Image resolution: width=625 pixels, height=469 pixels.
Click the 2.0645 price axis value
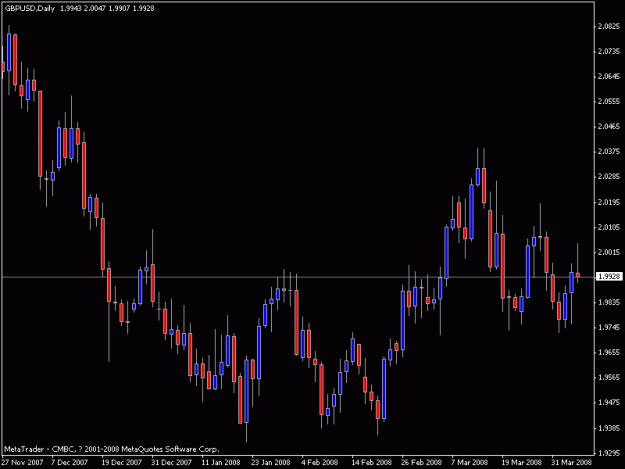pos(609,76)
